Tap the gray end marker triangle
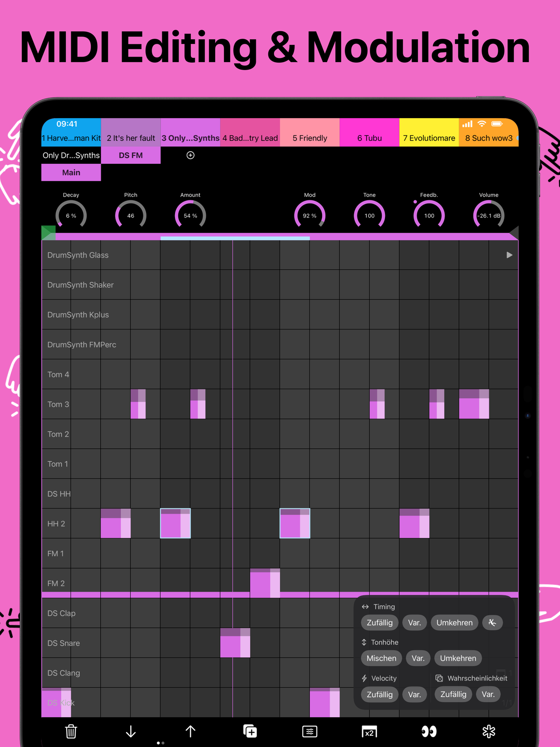This screenshot has width=560, height=747. pyautogui.click(x=513, y=233)
